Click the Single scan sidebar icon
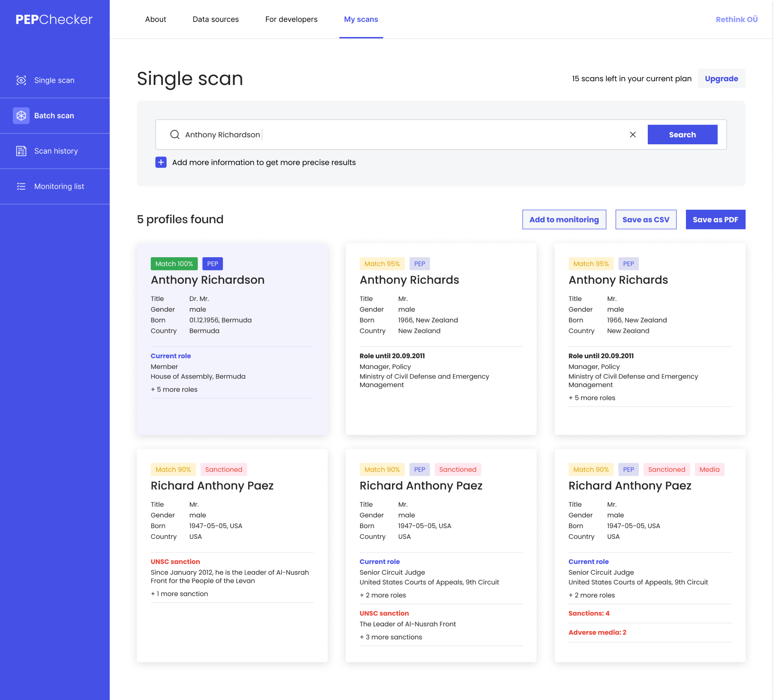Image resolution: width=774 pixels, height=700 pixels. 21,80
